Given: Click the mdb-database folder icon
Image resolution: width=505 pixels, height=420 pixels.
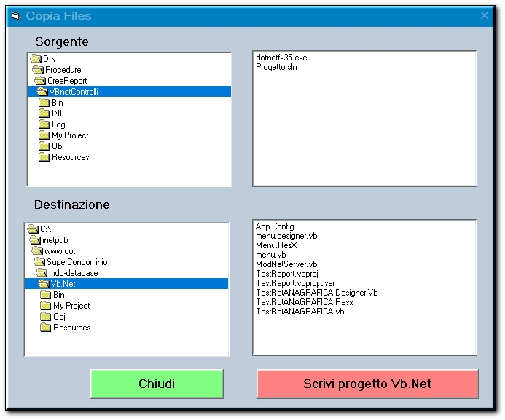Looking at the screenshot, I should click(x=42, y=273).
